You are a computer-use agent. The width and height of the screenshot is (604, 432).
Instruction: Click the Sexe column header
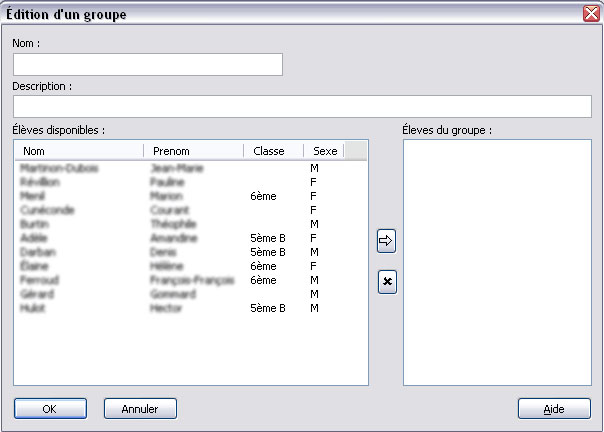click(324, 151)
